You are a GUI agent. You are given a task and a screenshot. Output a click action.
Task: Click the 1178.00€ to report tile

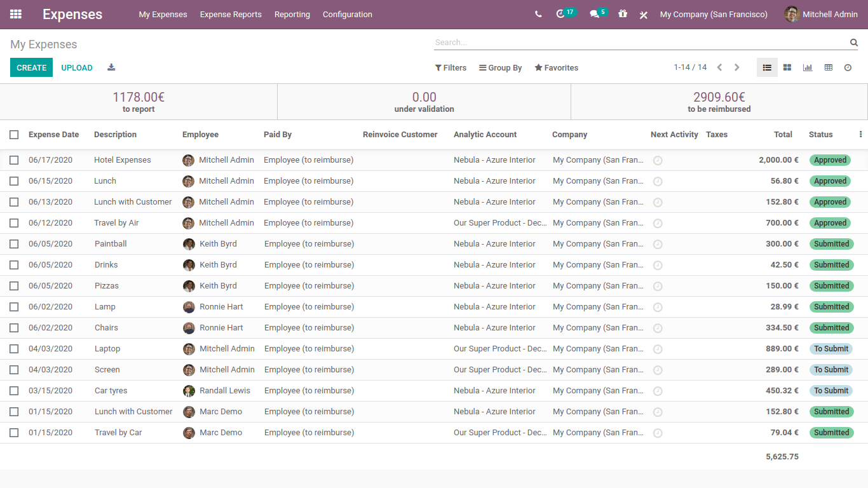point(139,102)
